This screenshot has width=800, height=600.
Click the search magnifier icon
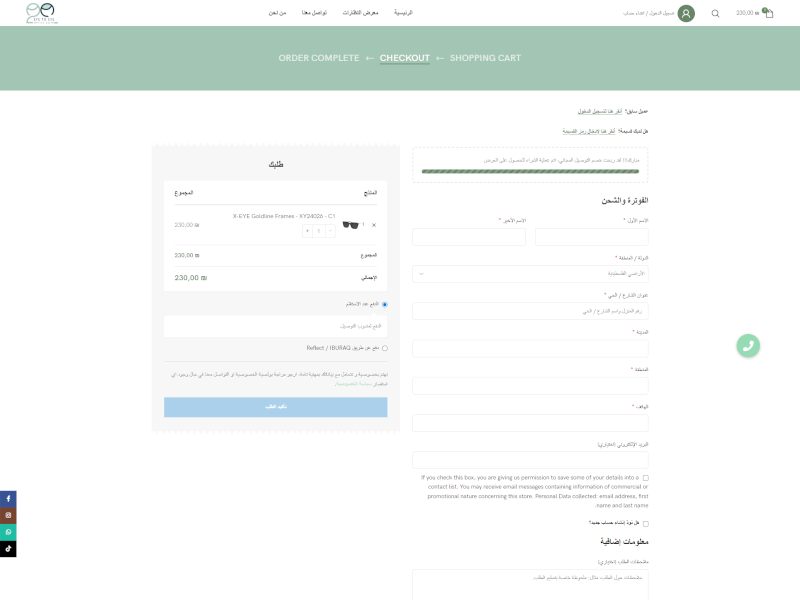(715, 13)
